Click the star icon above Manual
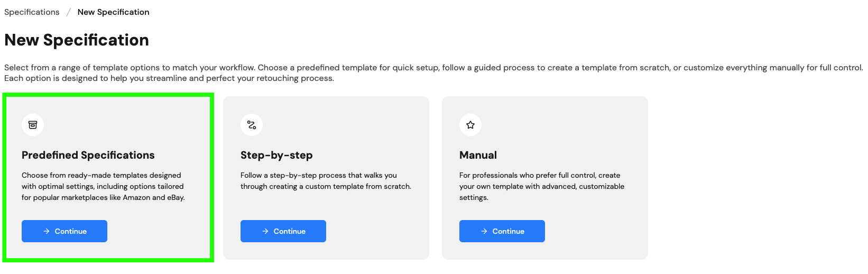868x274 pixels. pos(470,125)
